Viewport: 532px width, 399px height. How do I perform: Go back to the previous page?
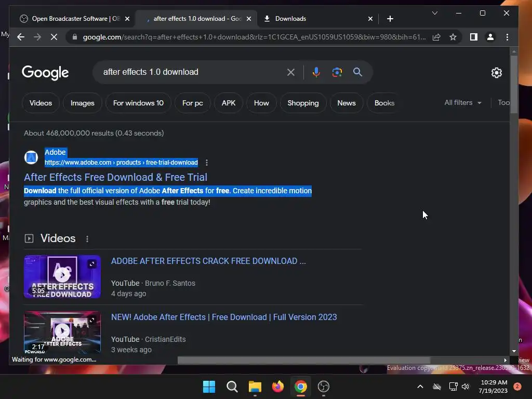tap(21, 37)
